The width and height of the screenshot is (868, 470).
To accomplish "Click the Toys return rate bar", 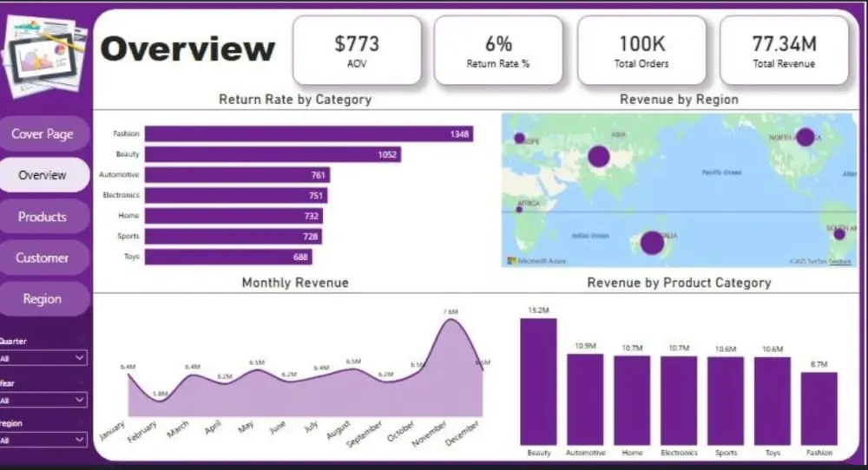I will 228,257.
